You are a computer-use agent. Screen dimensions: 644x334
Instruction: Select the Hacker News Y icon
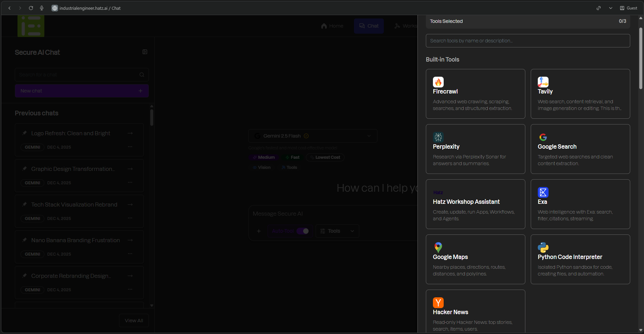[438, 303]
